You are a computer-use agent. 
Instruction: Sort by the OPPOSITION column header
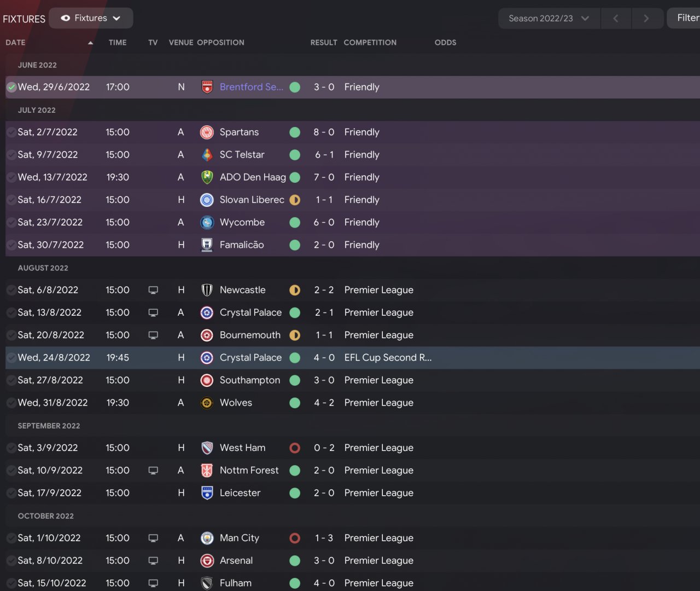coord(220,43)
